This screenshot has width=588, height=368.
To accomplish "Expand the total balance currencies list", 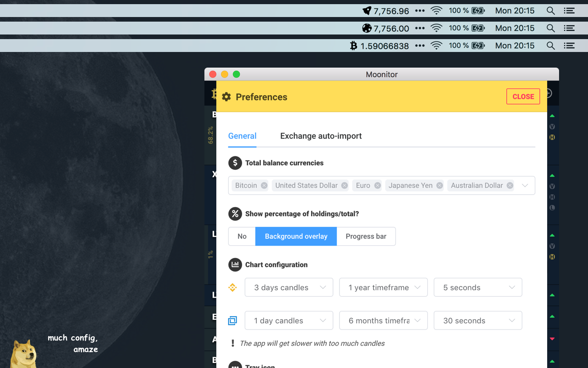I will click(525, 185).
